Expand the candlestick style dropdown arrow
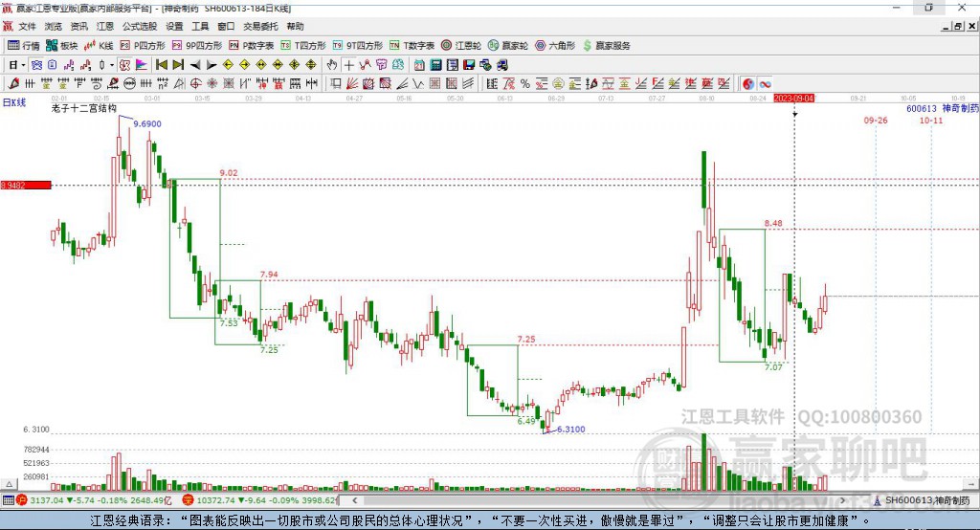The height and width of the screenshot is (530, 980). point(112,65)
